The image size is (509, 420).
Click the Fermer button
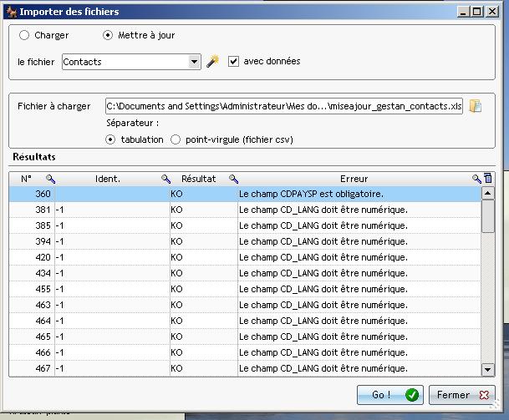tap(462, 395)
